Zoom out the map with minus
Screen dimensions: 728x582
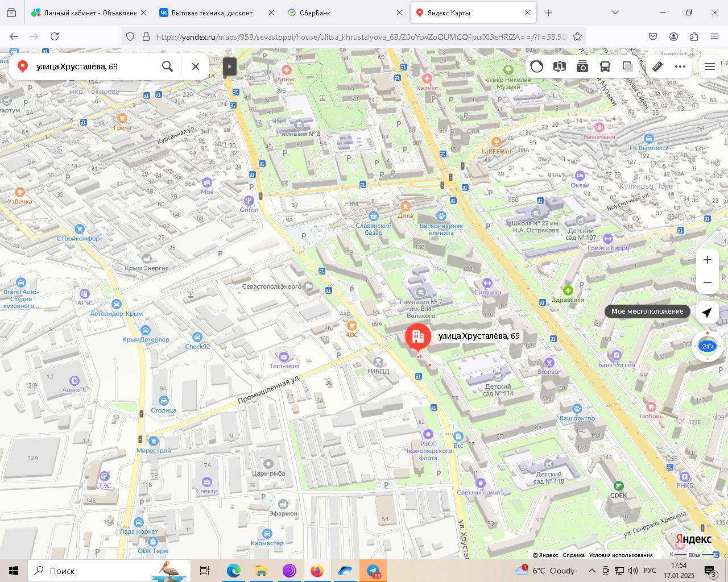pos(708,282)
